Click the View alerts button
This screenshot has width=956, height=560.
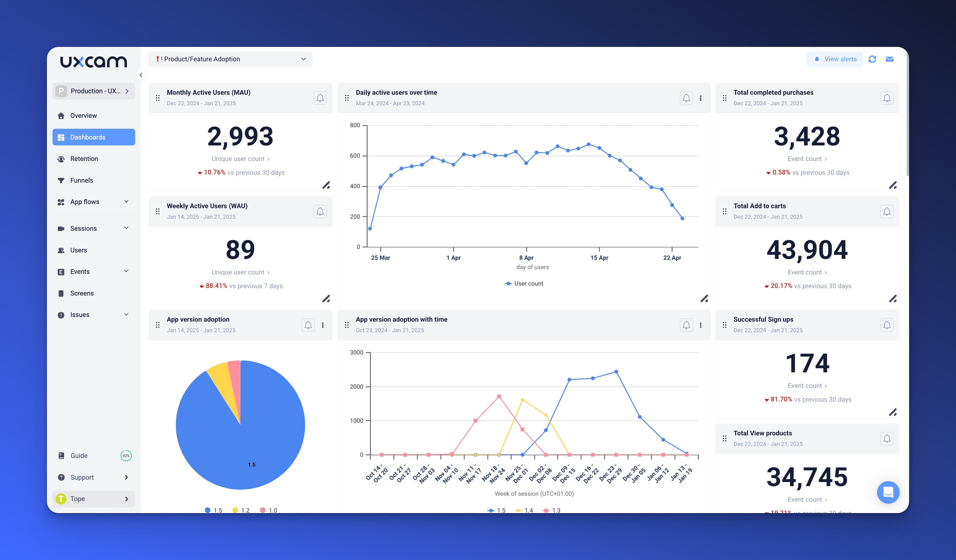835,59
